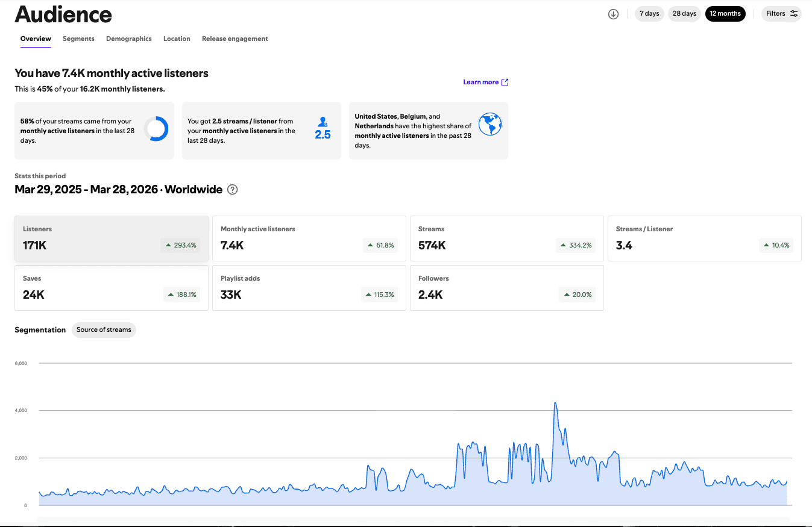Screen dimensions: 812x527
Task: Click the blue donut chart icon
Action: tap(156, 129)
